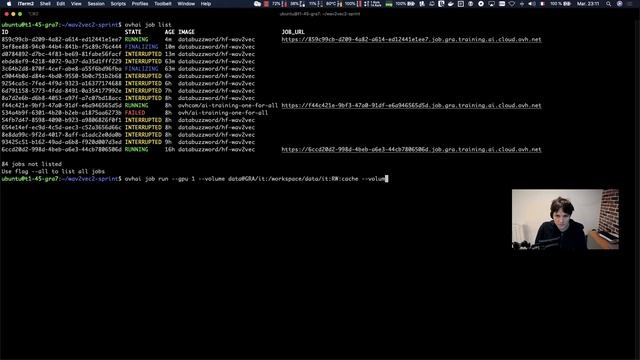Close the iTerm2 window red button
The height and width of the screenshot is (360, 640).
pyautogui.click(x=7, y=14)
